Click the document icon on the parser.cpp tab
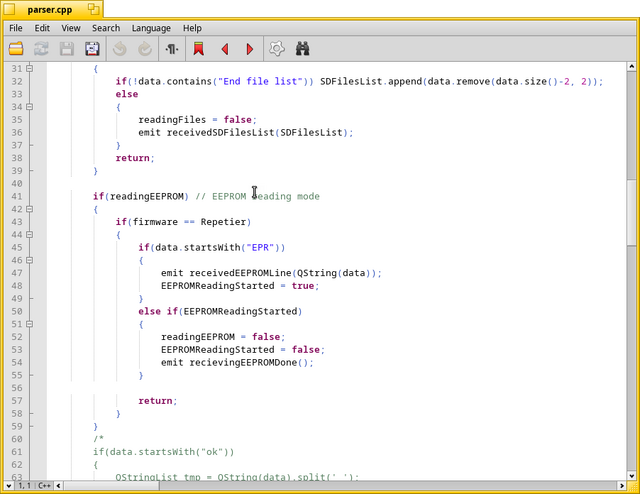This screenshot has height=494, width=640. tap(9, 9)
